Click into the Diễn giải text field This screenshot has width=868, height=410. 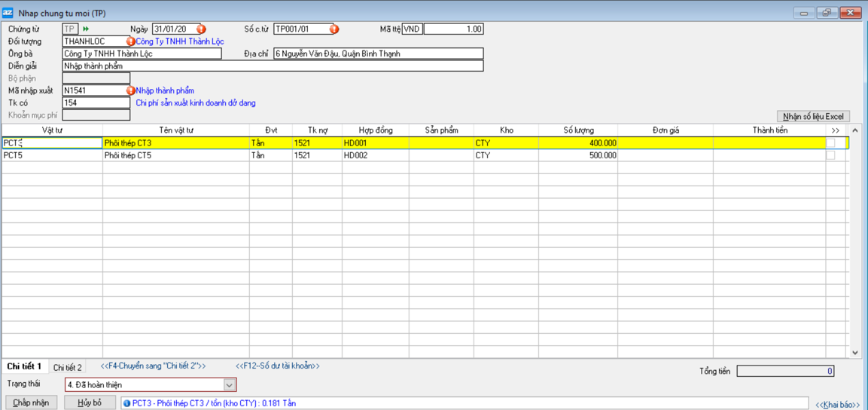273,66
